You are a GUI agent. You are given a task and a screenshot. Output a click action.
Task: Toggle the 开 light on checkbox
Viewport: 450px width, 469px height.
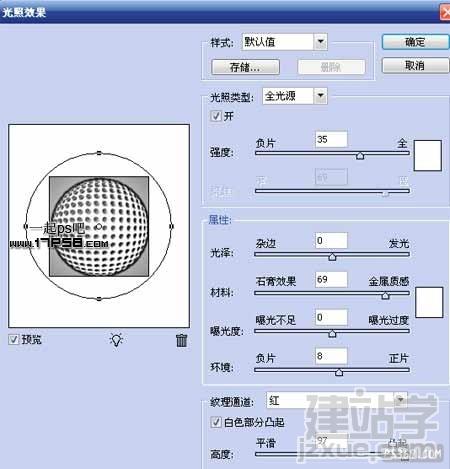pos(216,116)
